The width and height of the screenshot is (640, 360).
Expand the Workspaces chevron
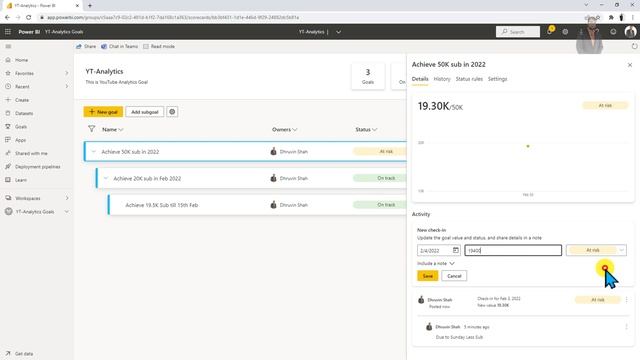point(67,198)
